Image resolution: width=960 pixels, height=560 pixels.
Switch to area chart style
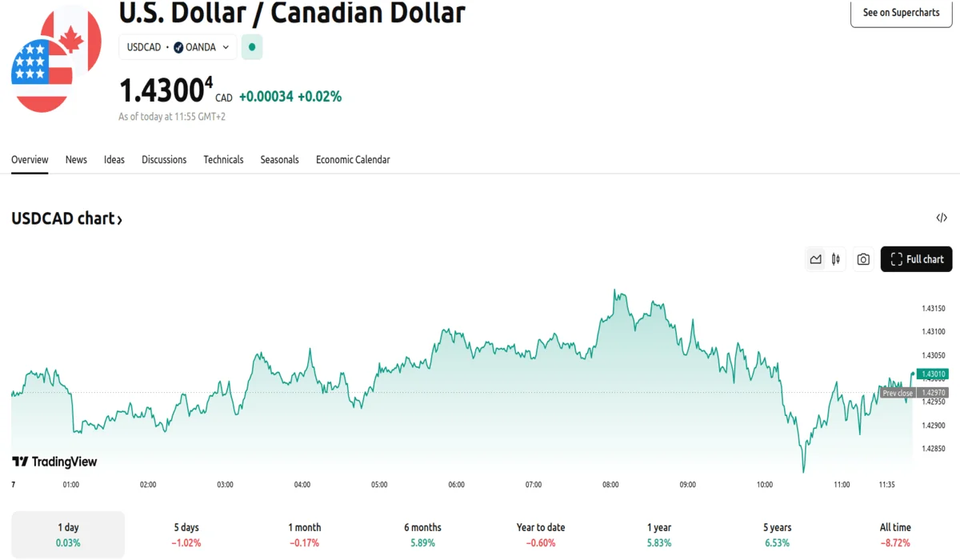click(x=815, y=259)
